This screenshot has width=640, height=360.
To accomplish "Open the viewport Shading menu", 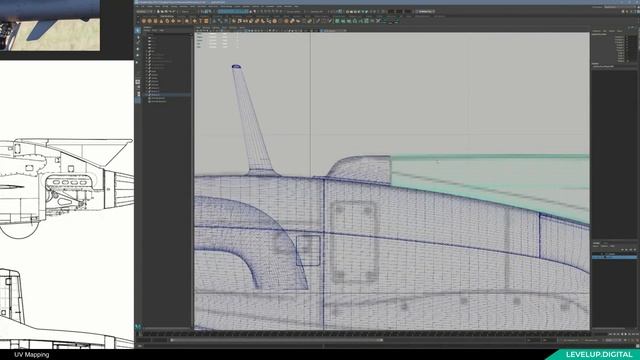I will 206,28.
